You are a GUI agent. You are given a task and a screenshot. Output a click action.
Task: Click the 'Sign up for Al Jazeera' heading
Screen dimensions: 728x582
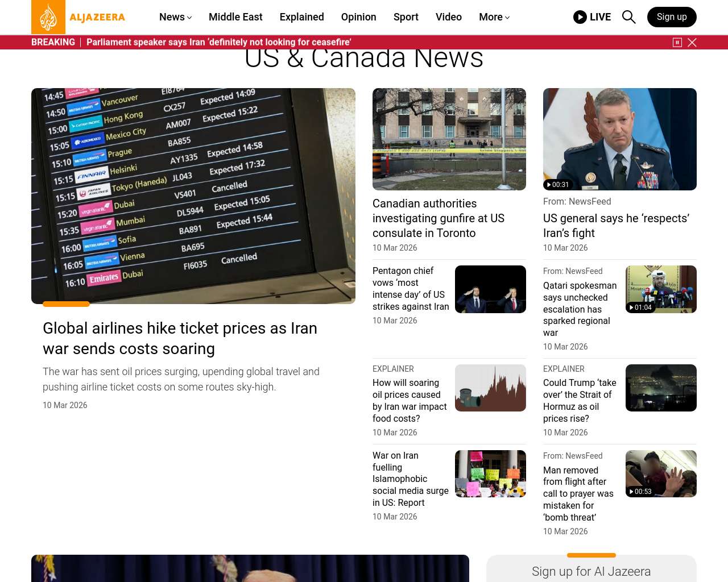coord(591,572)
